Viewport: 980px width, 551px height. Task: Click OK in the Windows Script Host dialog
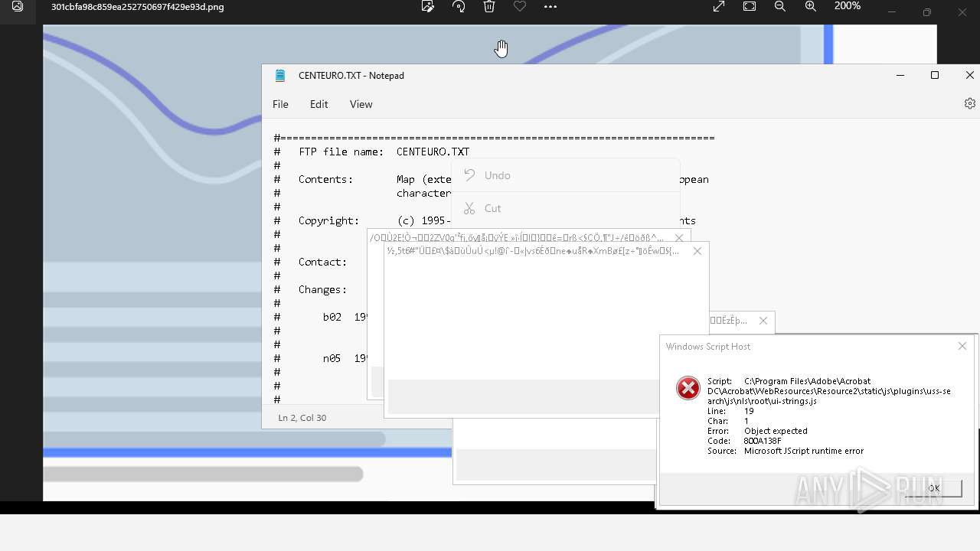pyautogui.click(x=933, y=488)
